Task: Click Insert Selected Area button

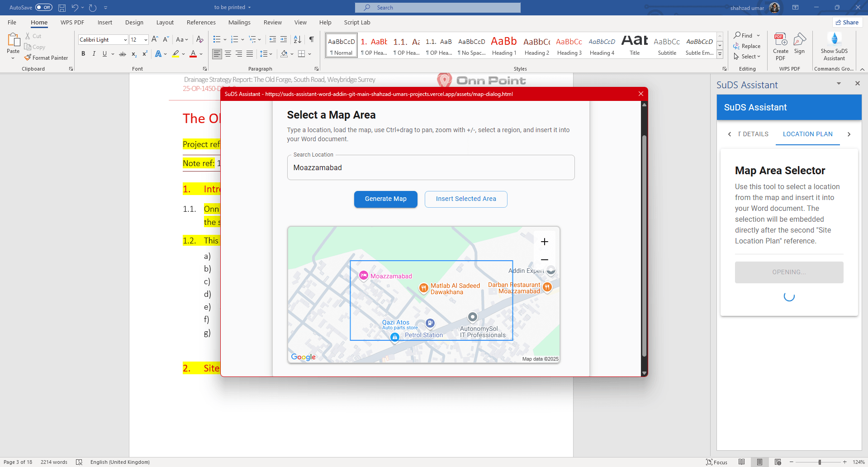Action: pos(466,199)
